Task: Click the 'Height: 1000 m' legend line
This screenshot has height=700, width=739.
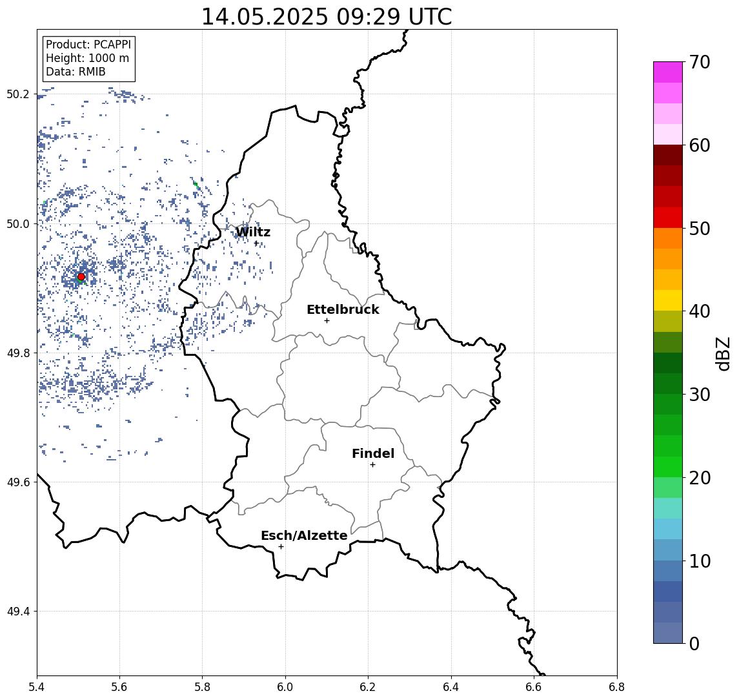Action: pos(87,59)
